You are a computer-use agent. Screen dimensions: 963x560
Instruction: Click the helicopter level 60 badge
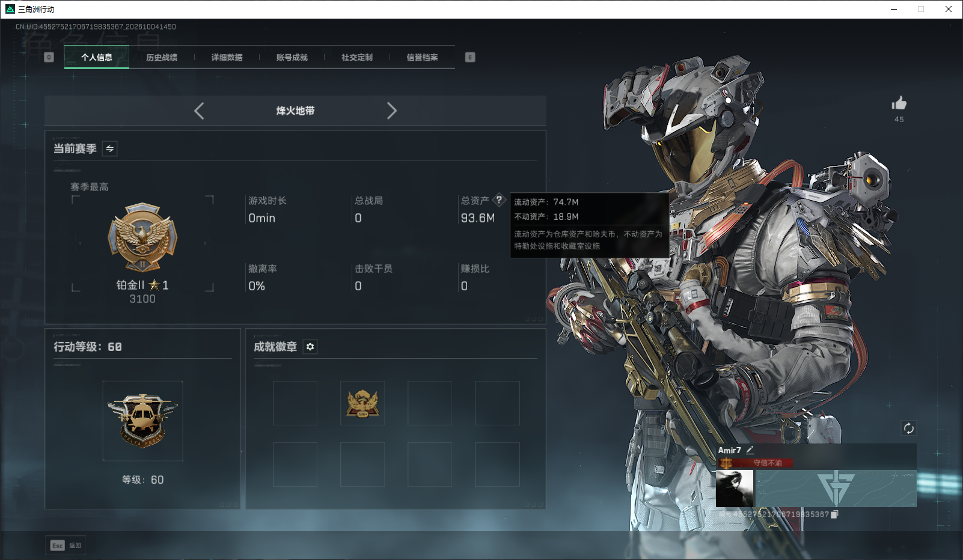tap(142, 421)
